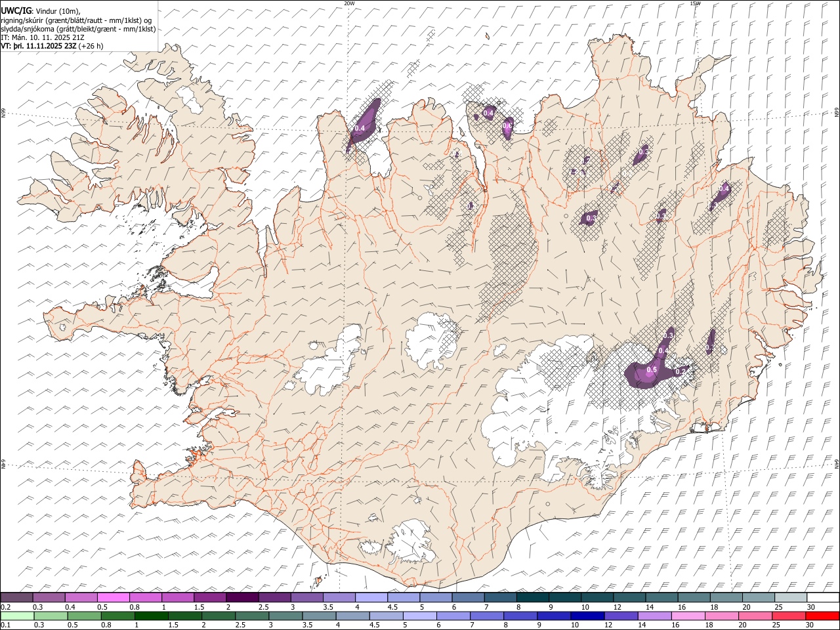Click the white Hofsjökull glacier in central Iceland
Viewport: 840px width, 630px height.
[431, 341]
